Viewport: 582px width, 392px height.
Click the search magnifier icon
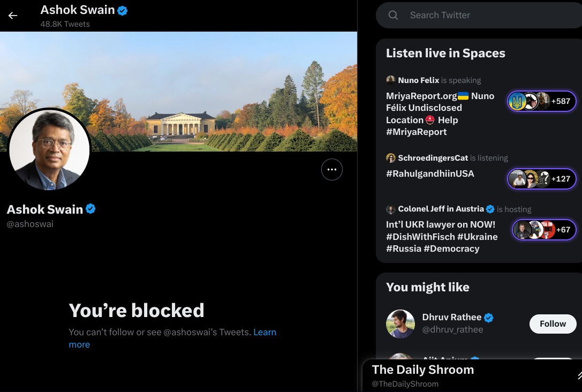click(x=393, y=15)
